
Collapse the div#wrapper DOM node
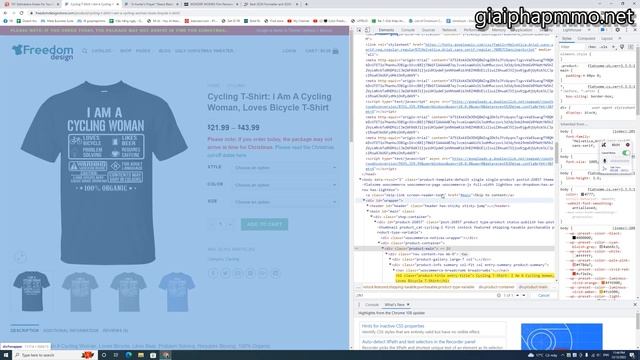pos(364,200)
